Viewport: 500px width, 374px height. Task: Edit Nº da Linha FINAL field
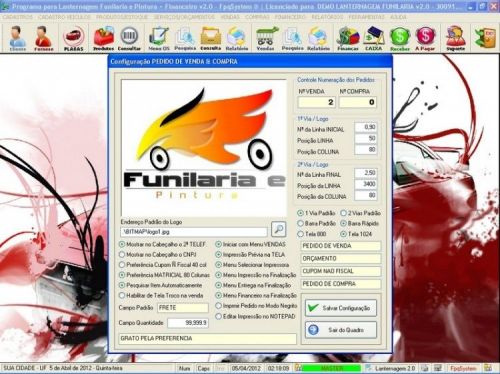[x=366, y=173]
